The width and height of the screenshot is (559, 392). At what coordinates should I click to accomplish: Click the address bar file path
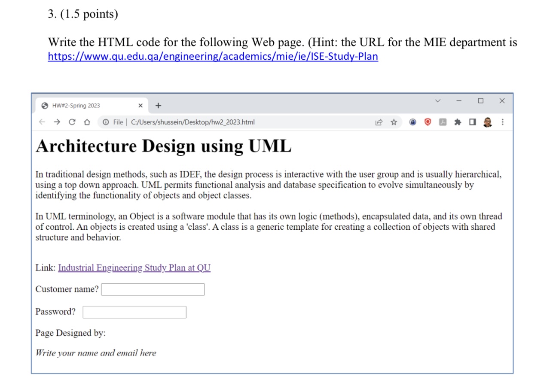pos(193,122)
